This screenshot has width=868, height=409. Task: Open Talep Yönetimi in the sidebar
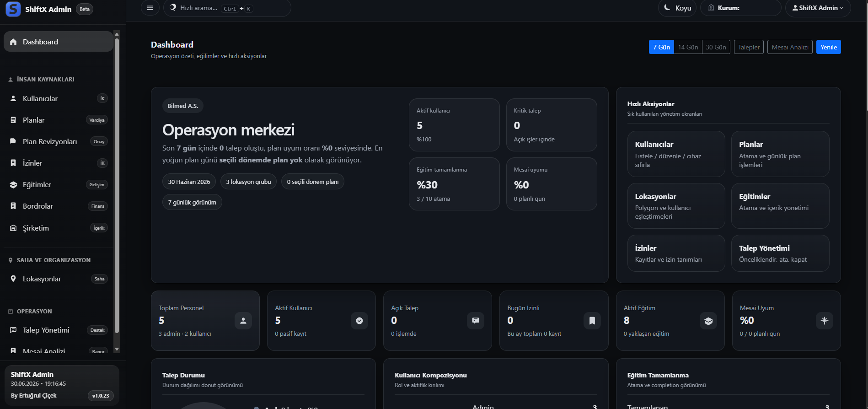click(59, 330)
